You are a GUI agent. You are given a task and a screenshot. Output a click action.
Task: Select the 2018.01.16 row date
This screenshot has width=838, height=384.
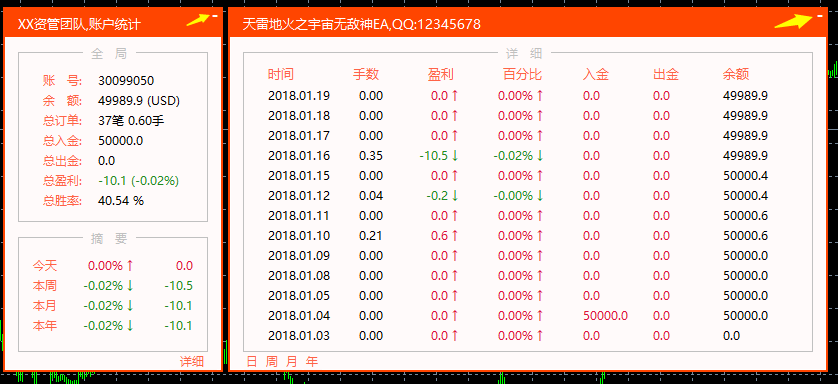point(299,155)
